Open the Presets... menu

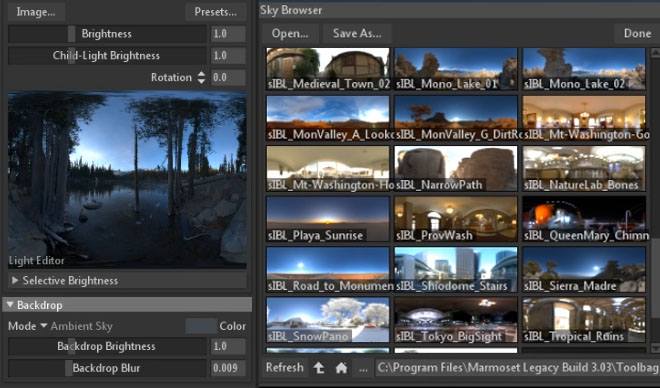(216, 12)
